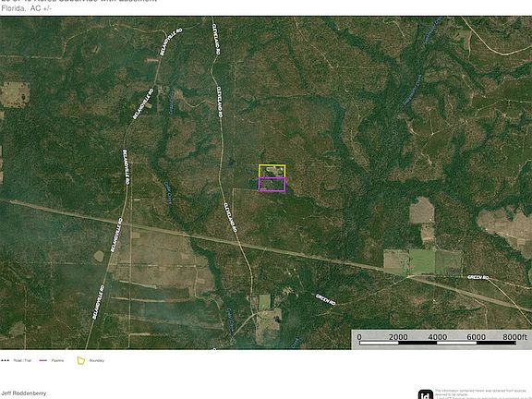Click the yellow Boundary polygon legend icon
Viewport: 532px width, 399px height.
[80, 360]
